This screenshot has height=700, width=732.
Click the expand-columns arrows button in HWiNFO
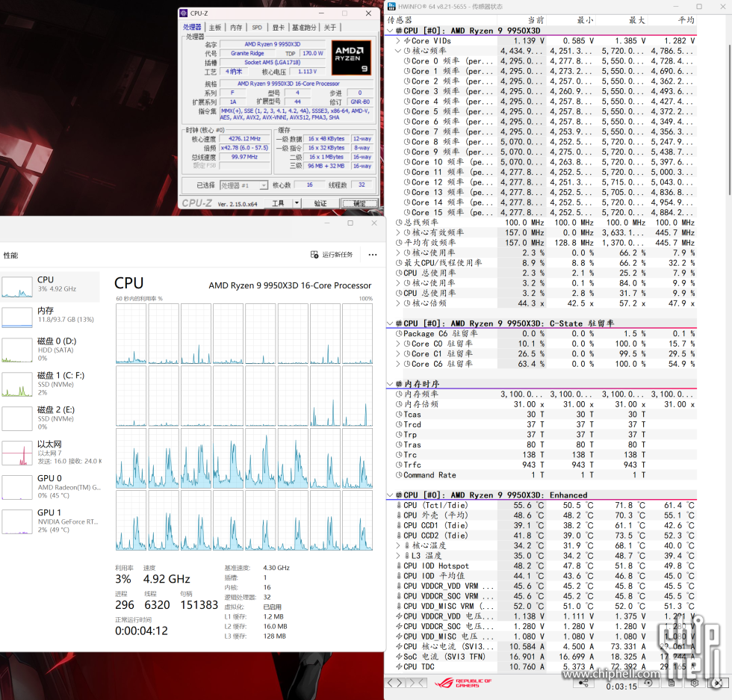395,683
